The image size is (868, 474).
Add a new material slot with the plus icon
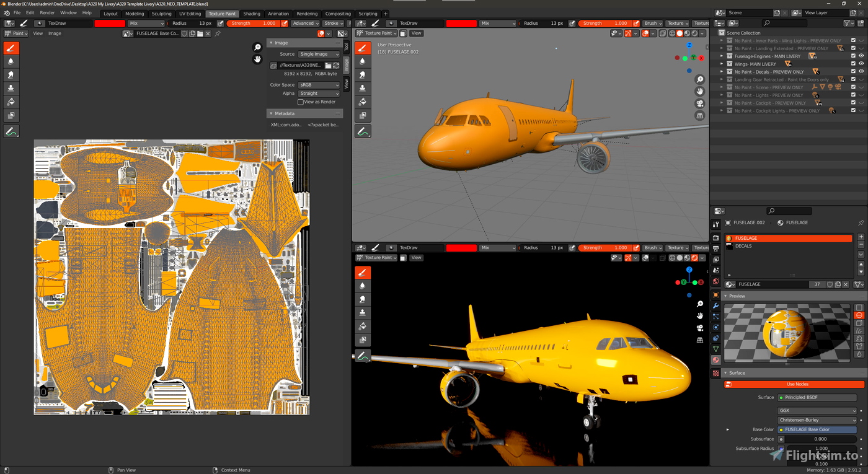click(861, 236)
